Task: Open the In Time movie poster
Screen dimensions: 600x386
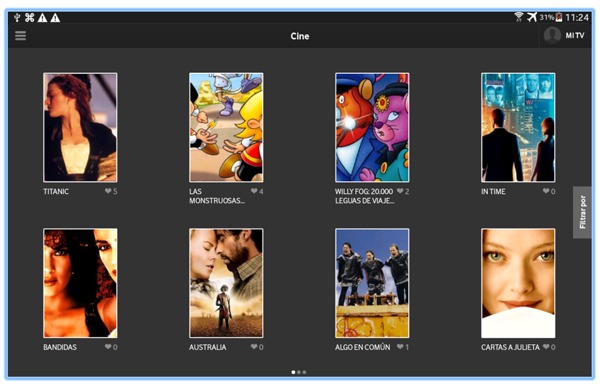Action: tap(518, 127)
